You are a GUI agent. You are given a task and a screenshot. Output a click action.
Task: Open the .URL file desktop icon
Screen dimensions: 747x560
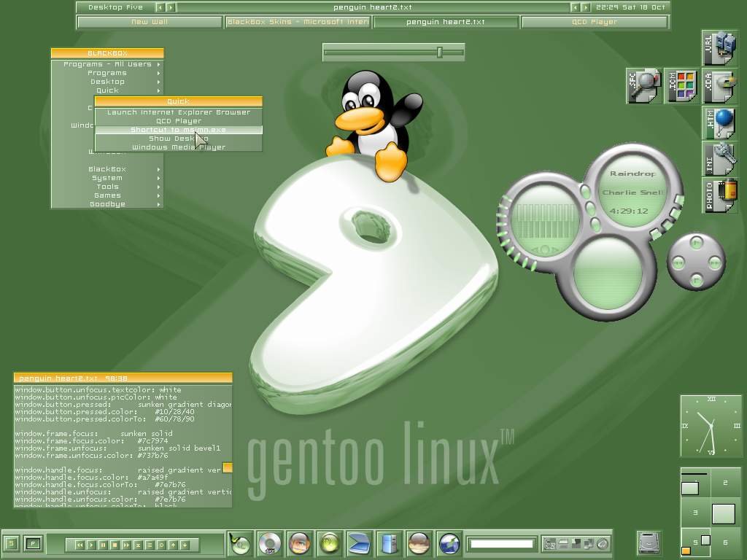(x=719, y=48)
